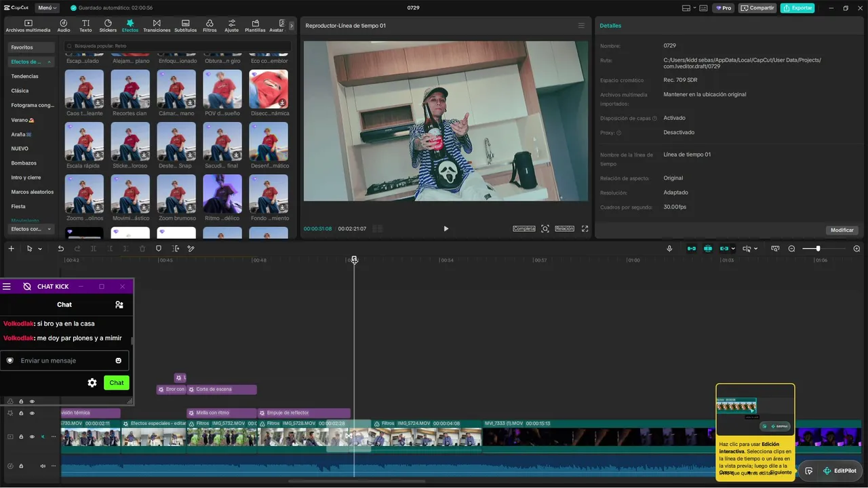
Task: Expand the Efectos corporales dropdown
Action: tap(31, 229)
